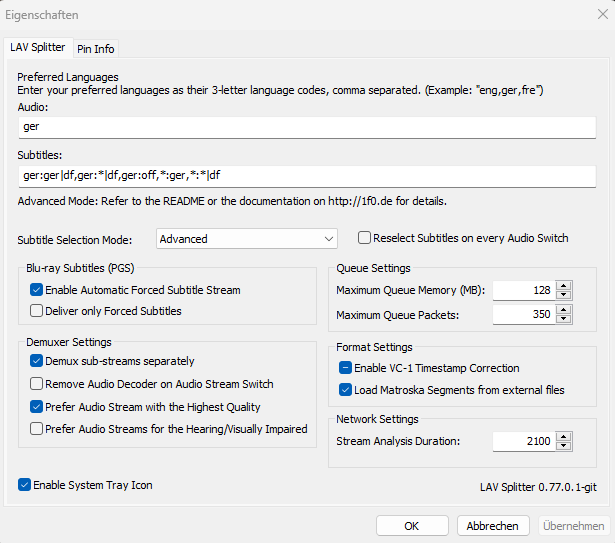
Task: Decrease Maximum Queue Memory with down arrow
Action: 564,295
